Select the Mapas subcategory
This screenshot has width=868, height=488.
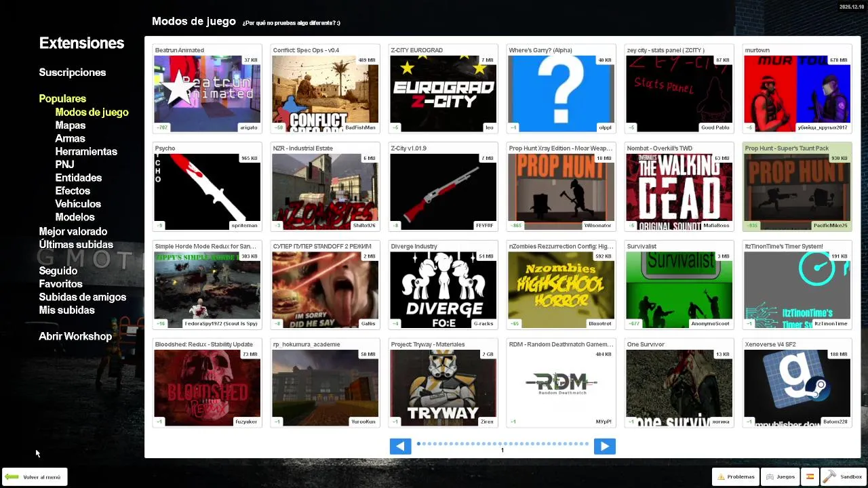[71, 125]
